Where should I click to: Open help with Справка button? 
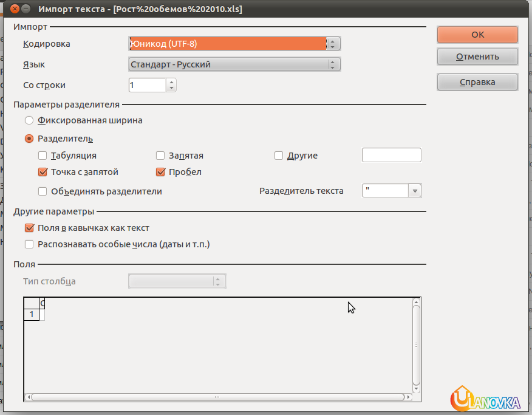pos(477,82)
